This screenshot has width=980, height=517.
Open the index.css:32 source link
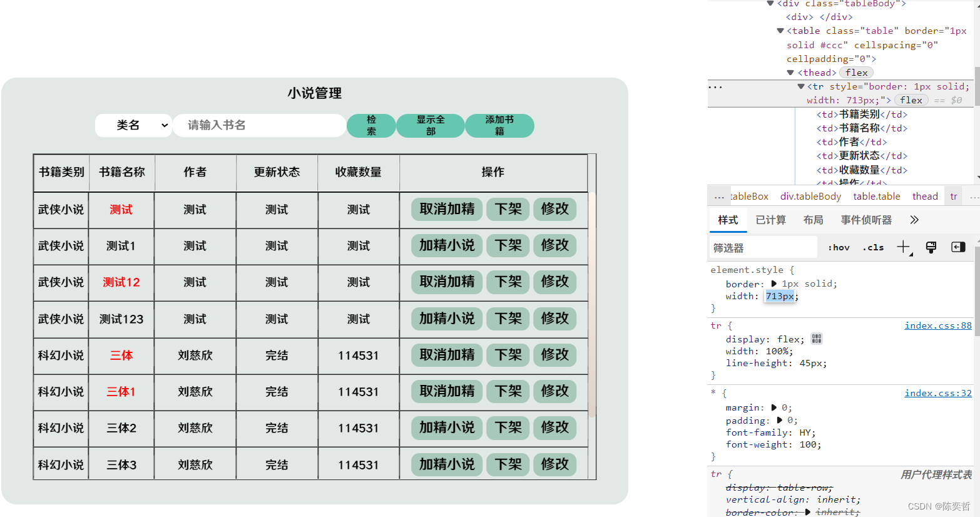(938, 393)
